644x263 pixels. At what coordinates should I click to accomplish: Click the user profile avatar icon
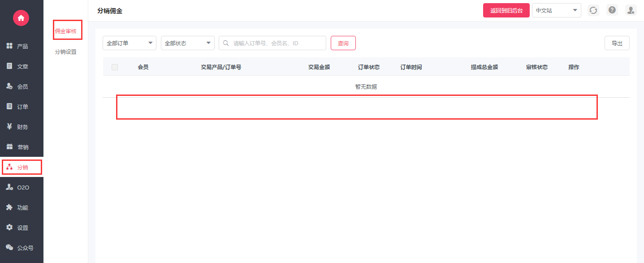pos(631,10)
